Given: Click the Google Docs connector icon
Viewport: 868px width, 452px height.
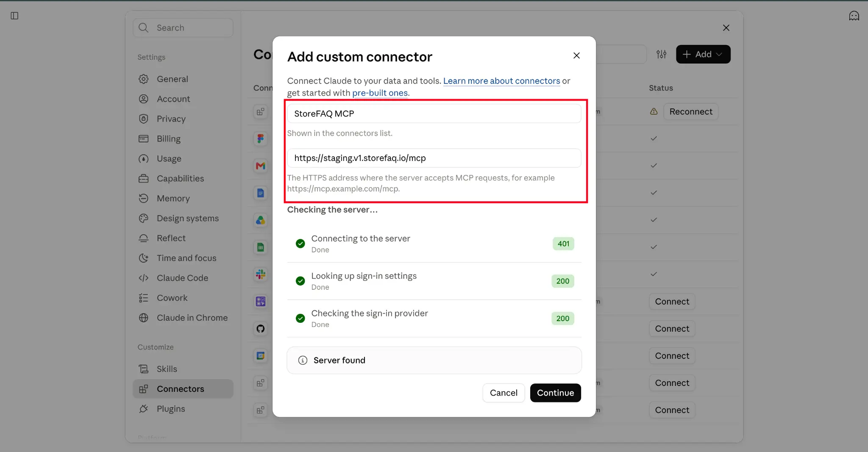Looking at the screenshot, I should [261, 193].
